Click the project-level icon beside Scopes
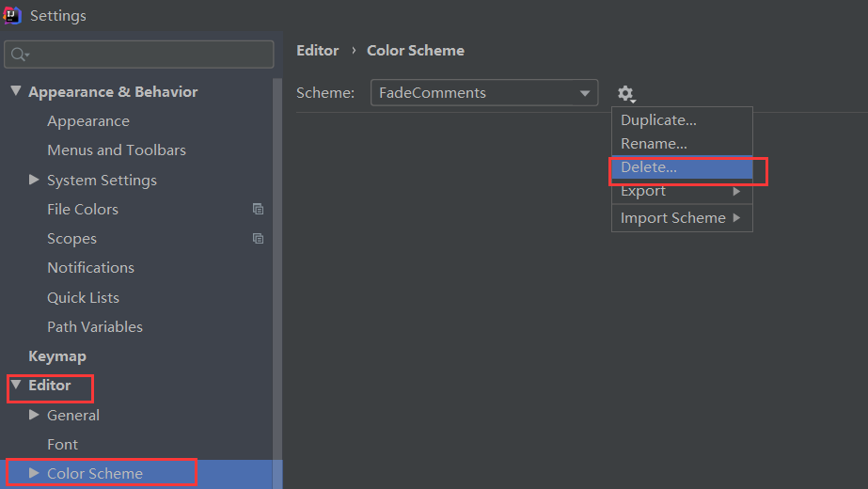The image size is (868, 489). (x=258, y=239)
